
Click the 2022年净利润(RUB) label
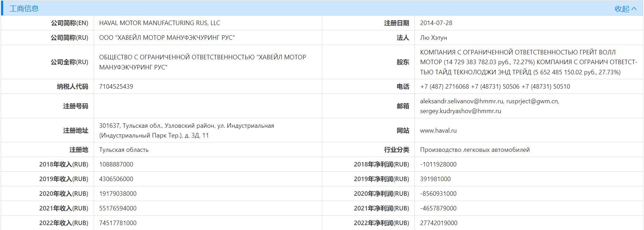(x=382, y=223)
